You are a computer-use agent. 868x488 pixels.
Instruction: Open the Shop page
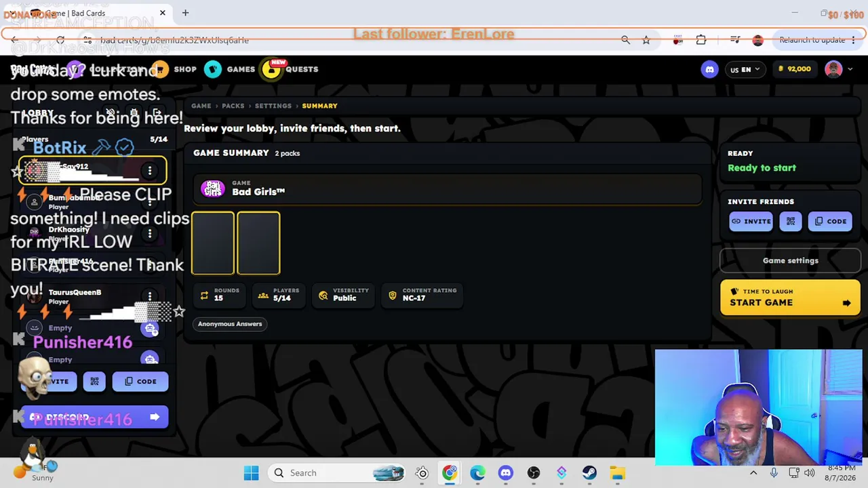point(174,69)
